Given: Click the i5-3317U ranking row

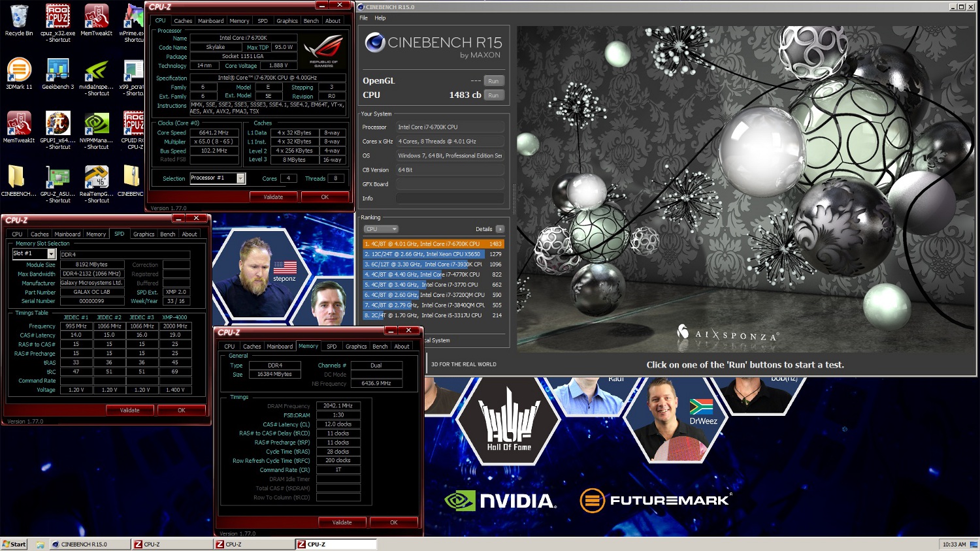Looking at the screenshot, I should click(433, 315).
